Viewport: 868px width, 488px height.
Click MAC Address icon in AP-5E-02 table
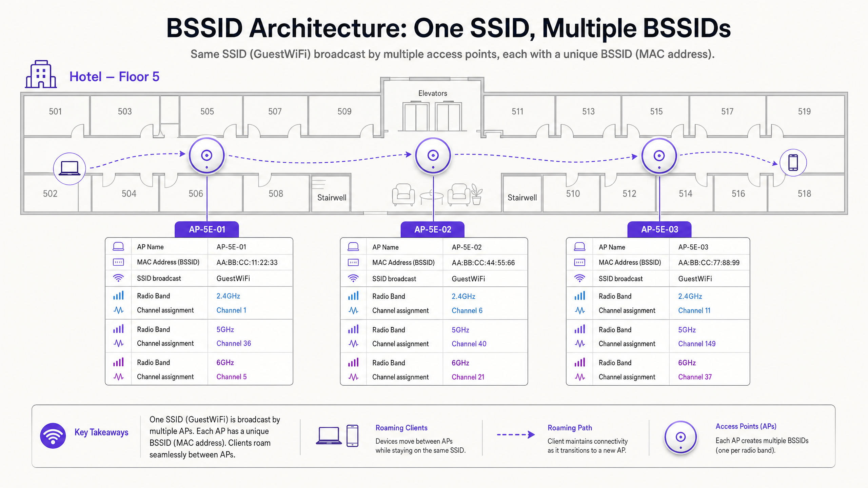[353, 262]
